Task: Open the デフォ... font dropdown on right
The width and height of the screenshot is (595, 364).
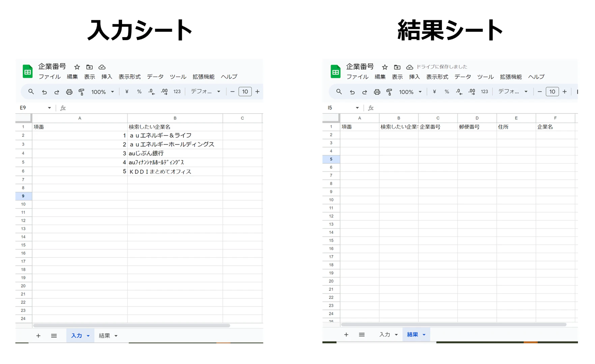Action: pyautogui.click(x=513, y=92)
